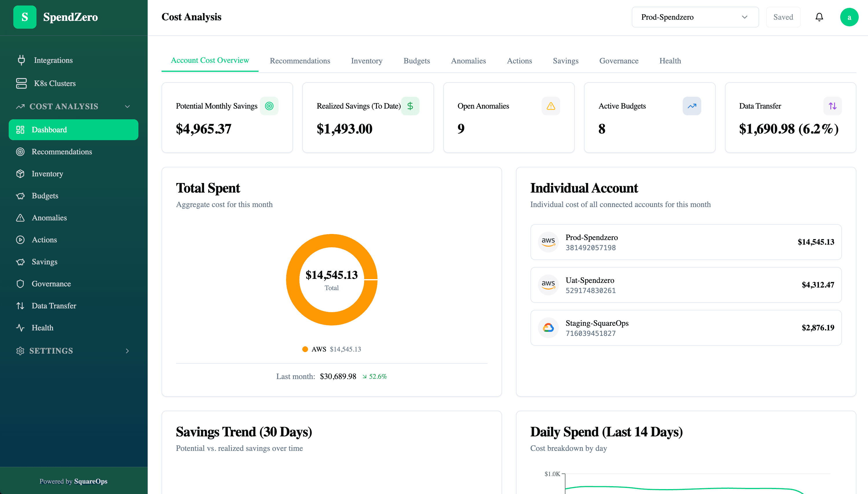The image size is (868, 494).
Task: Click the SpendZero logo icon
Action: [x=25, y=17]
